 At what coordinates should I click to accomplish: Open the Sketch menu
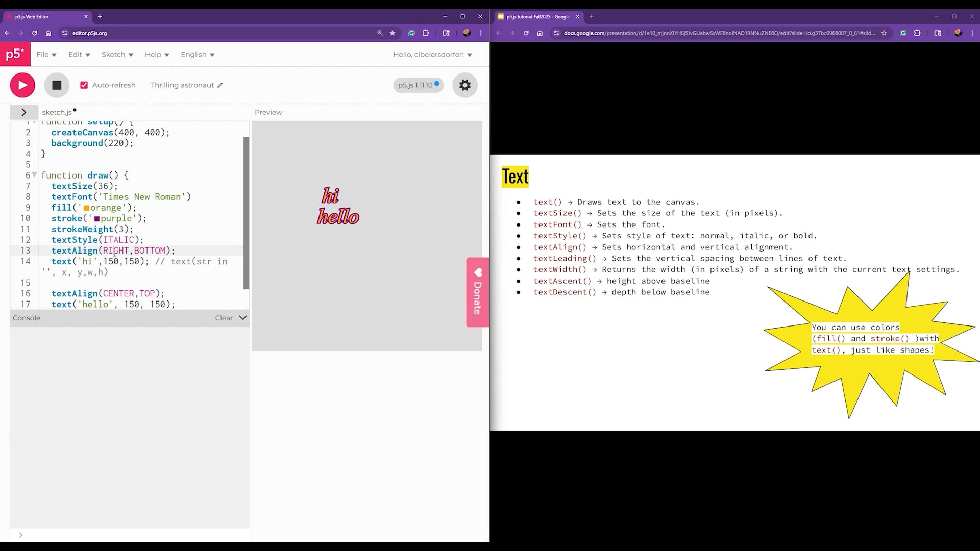117,55
